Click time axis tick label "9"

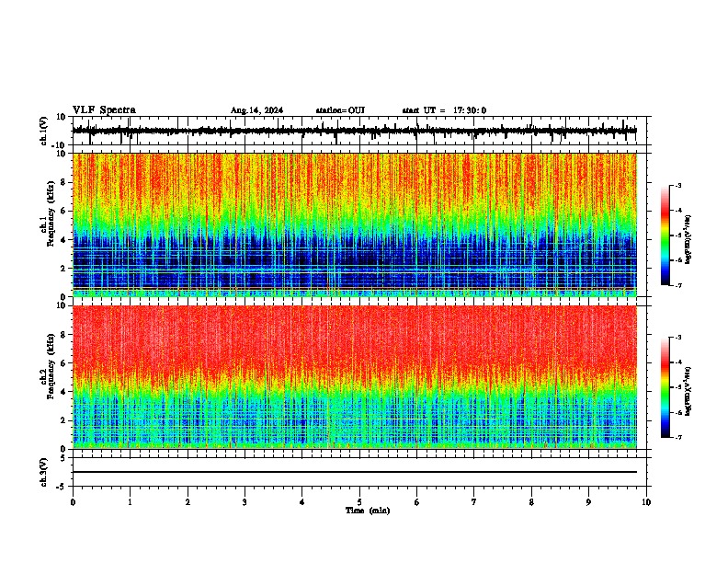pyautogui.click(x=588, y=502)
